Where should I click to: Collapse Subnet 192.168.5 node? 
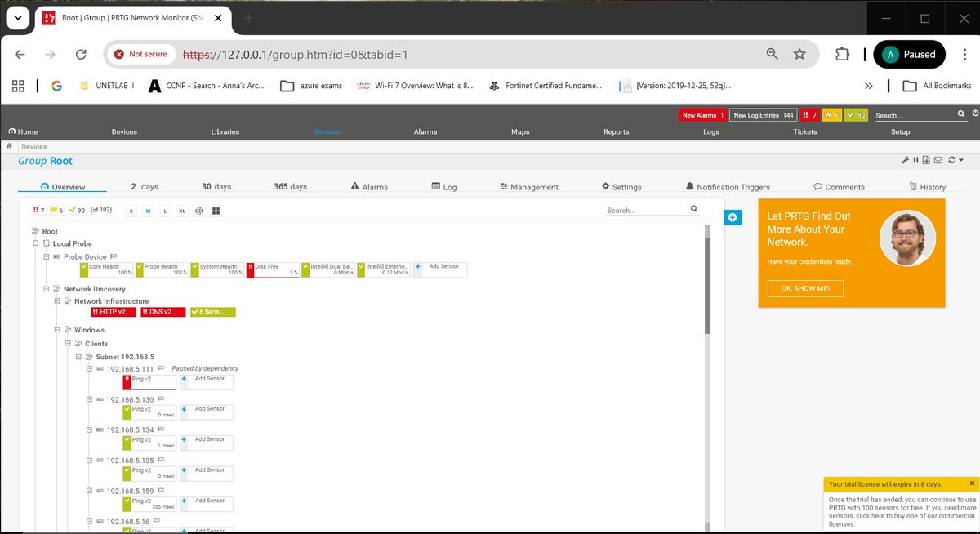point(78,357)
